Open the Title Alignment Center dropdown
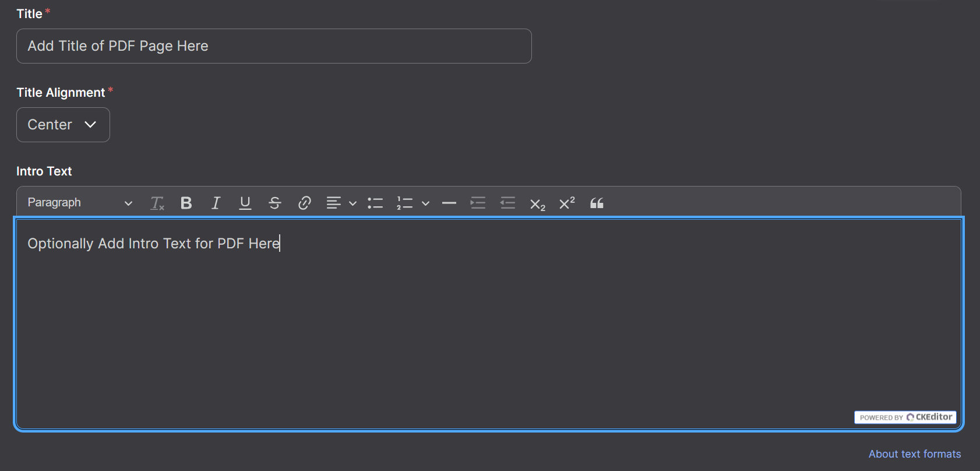980x471 pixels. coord(63,125)
